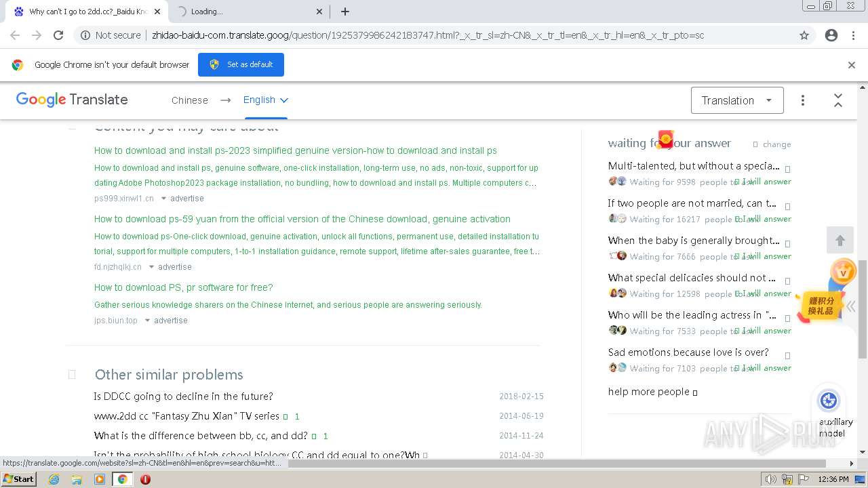Open the Translation mode dropdown

[x=737, y=100]
